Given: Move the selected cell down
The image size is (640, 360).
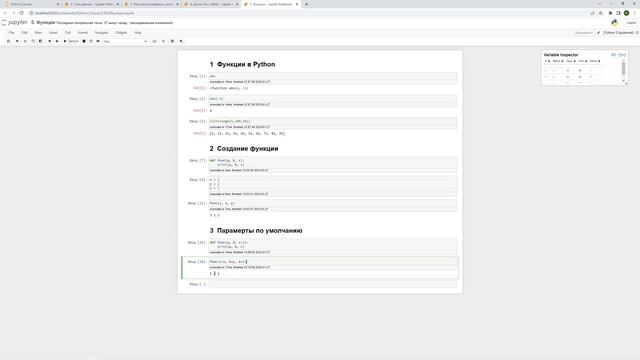Looking at the screenshot, I should click(57, 41).
